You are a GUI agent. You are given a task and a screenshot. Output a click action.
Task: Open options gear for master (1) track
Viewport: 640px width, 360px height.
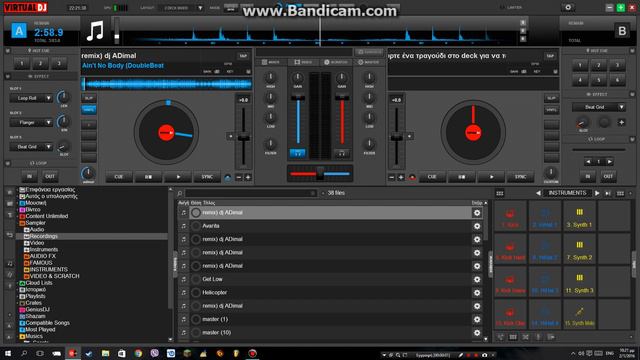pos(477,319)
